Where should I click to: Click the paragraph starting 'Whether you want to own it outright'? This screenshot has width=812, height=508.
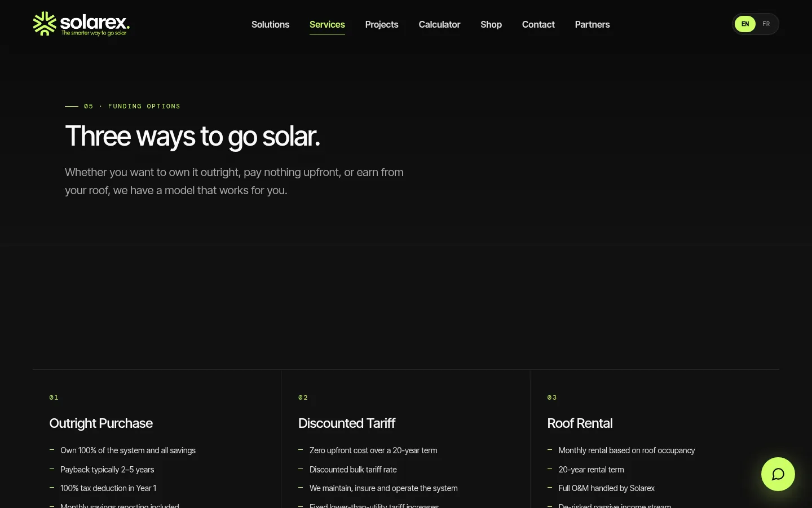234,181
